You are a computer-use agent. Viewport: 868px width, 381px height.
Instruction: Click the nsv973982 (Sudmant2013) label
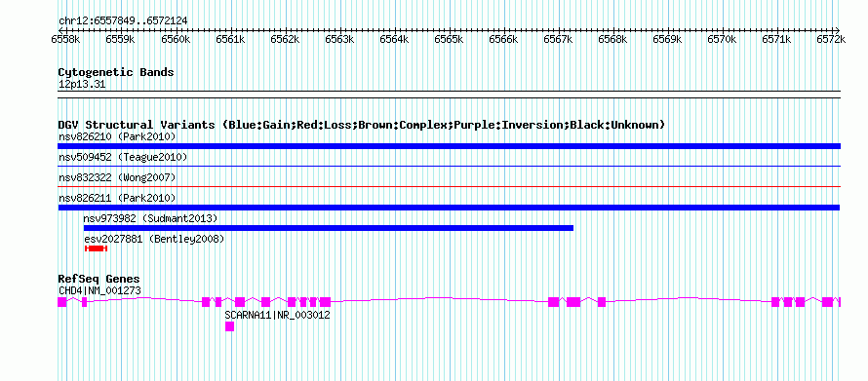click(x=150, y=218)
